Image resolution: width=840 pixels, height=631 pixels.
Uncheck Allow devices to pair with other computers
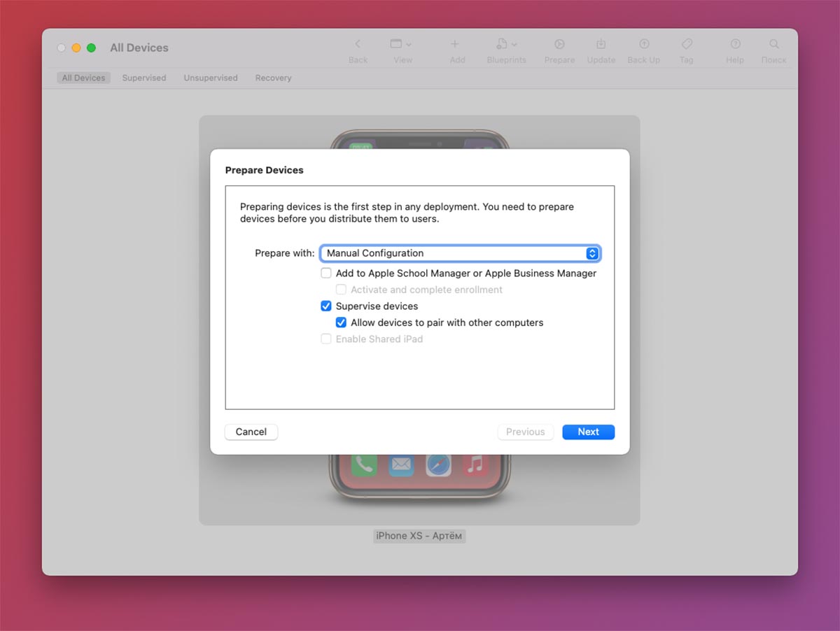click(341, 322)
